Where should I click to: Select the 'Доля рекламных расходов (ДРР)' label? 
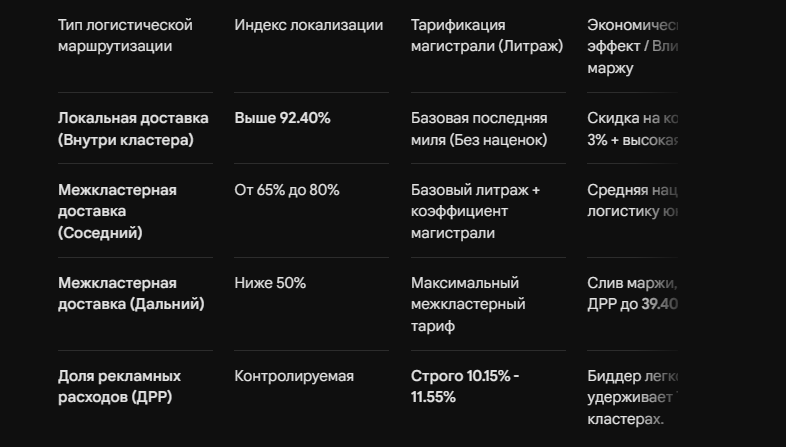119,386
